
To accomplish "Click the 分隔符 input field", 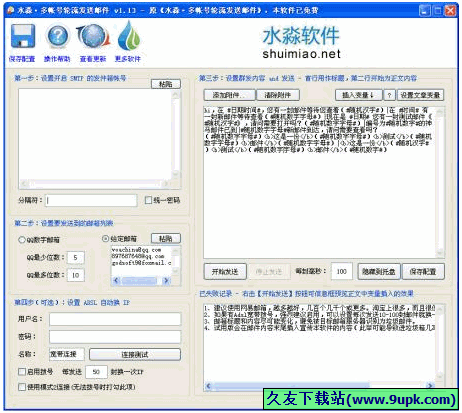I will coord(91,200).
